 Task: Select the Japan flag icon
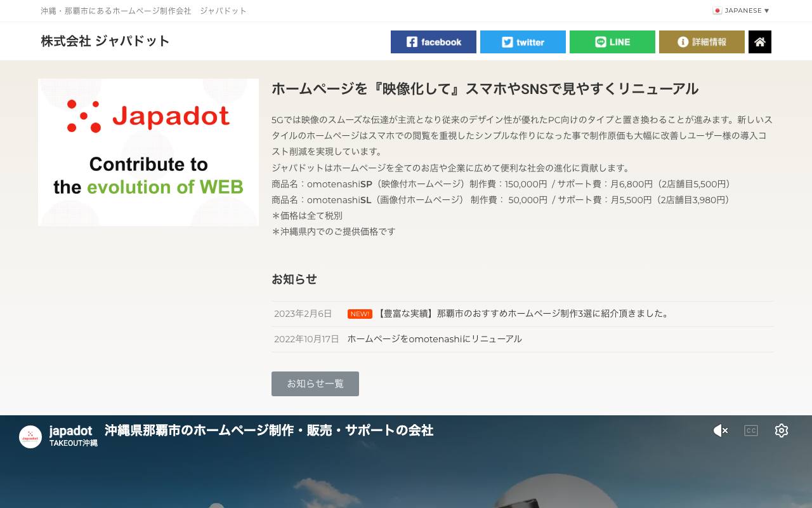click(x=717, y=11)
